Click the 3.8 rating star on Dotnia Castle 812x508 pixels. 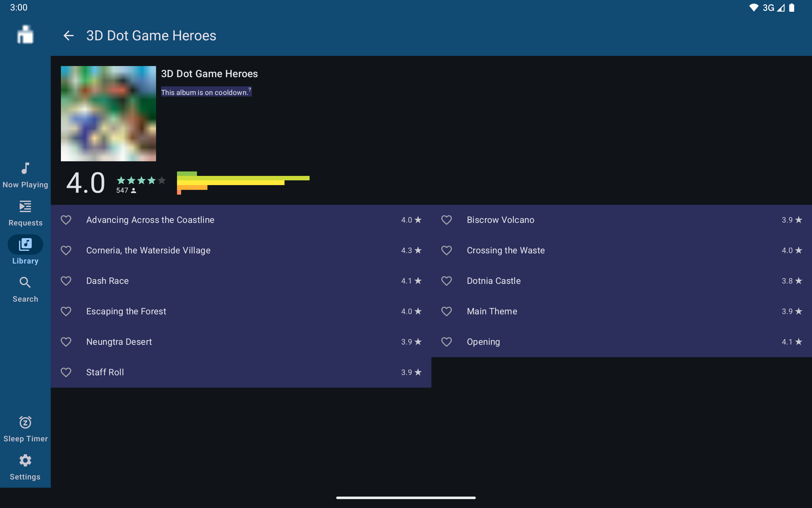pos(792,281)
